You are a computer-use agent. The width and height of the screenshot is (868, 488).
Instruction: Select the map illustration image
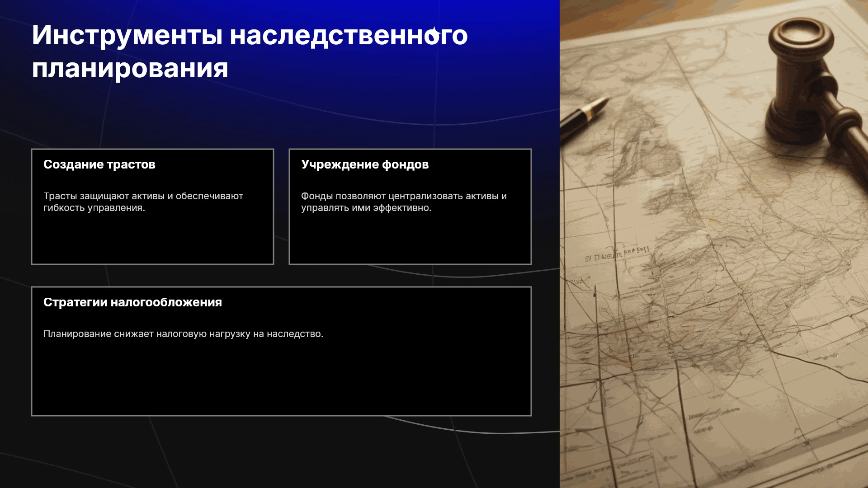point(714,244)
